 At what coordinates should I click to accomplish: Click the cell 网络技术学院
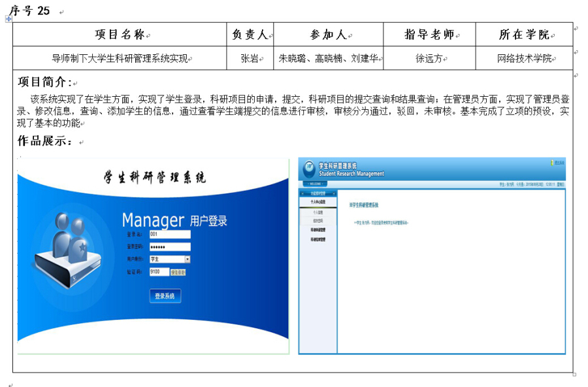524,58
